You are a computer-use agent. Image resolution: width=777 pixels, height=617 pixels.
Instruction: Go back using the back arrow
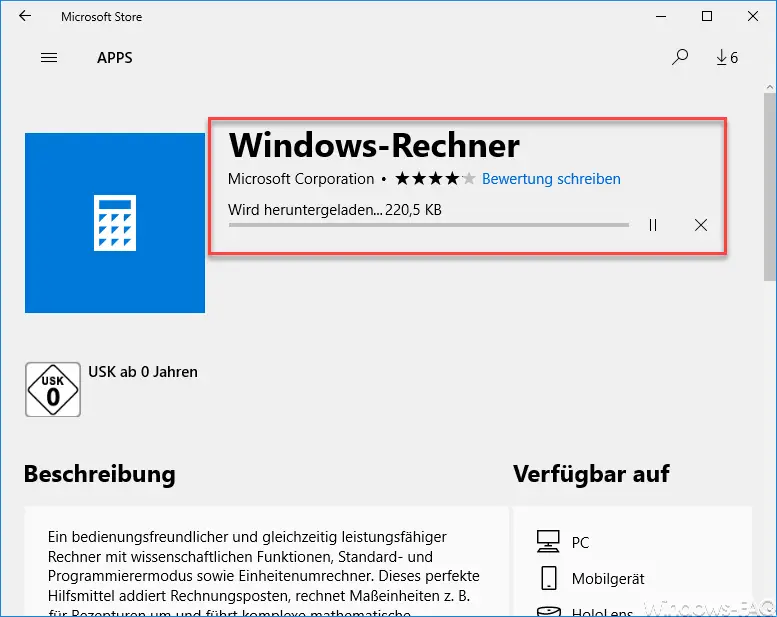(x=25, y=16)
